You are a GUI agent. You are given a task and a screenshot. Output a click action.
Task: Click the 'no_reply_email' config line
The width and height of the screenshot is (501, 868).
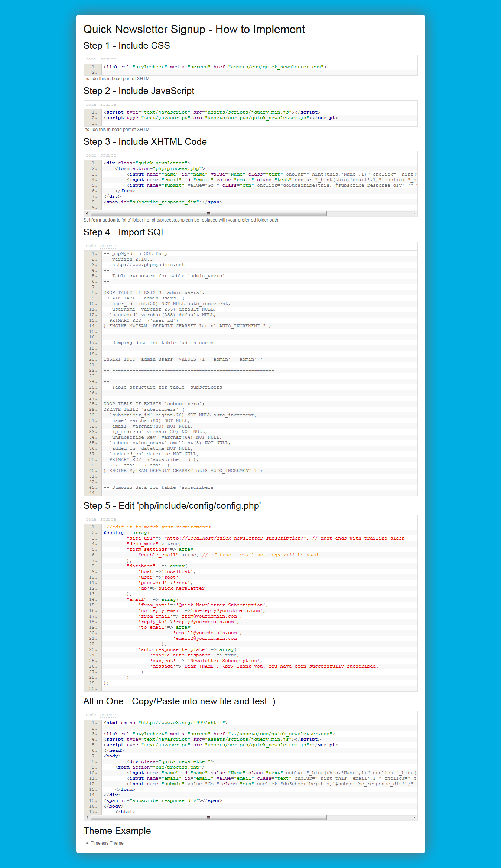pos(202,611)
